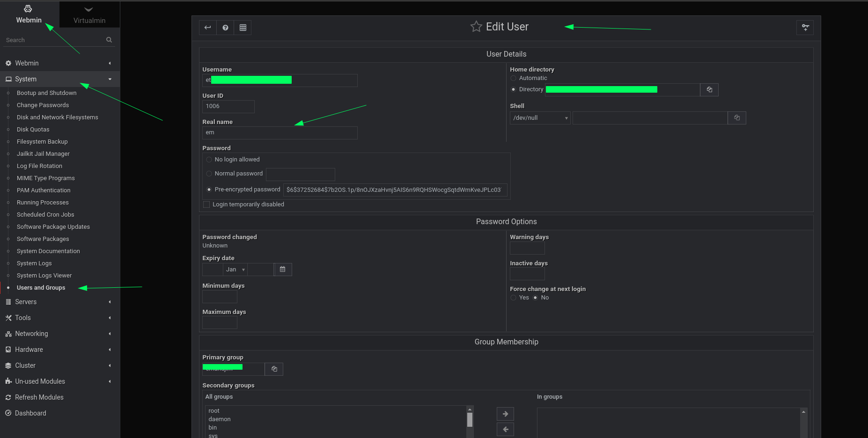
Task: Click the Real name input field
Action: click(x=280, y=133)
